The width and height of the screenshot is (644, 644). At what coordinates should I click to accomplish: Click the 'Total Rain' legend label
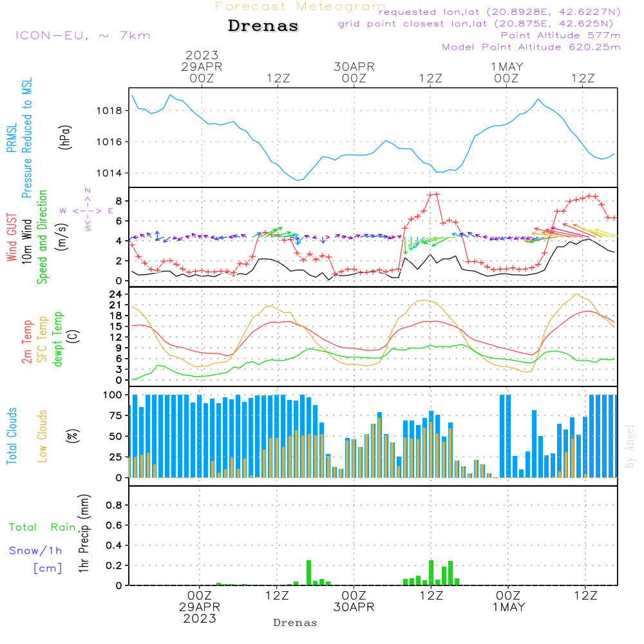[43, 527]
